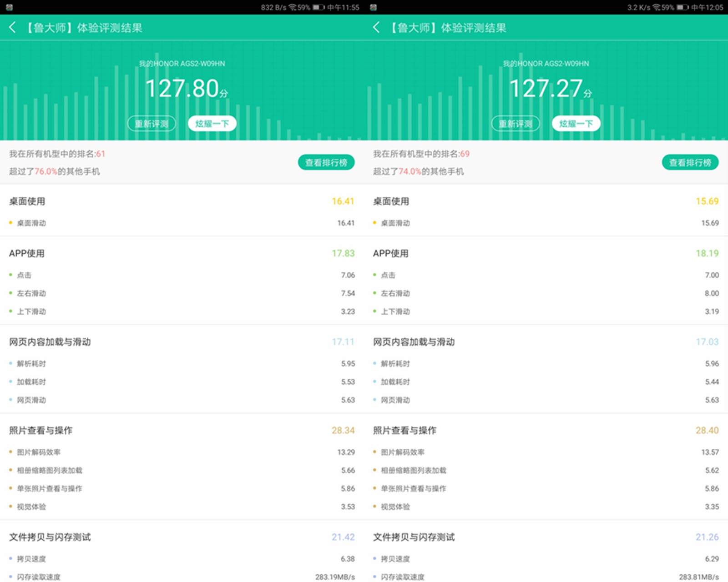Click the back arrow on the left result page
The height and width of the screenshot is (582, 728).
click(x=12, y=28)
